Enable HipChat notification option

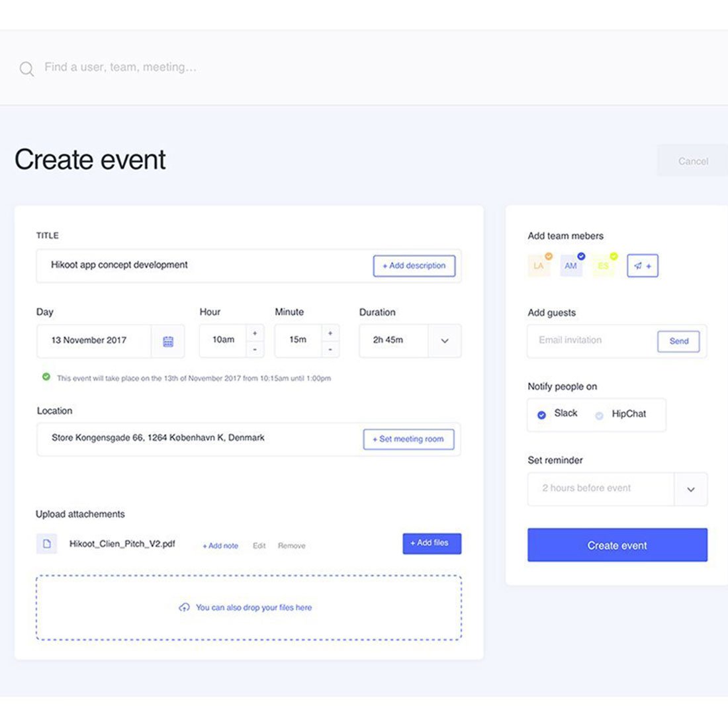[x=600, y=416]
